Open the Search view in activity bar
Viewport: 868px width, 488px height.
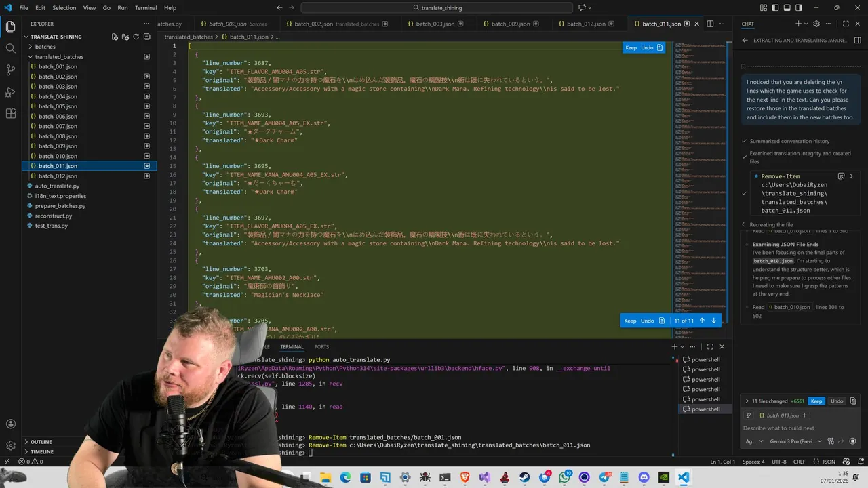tap(11, 48)
